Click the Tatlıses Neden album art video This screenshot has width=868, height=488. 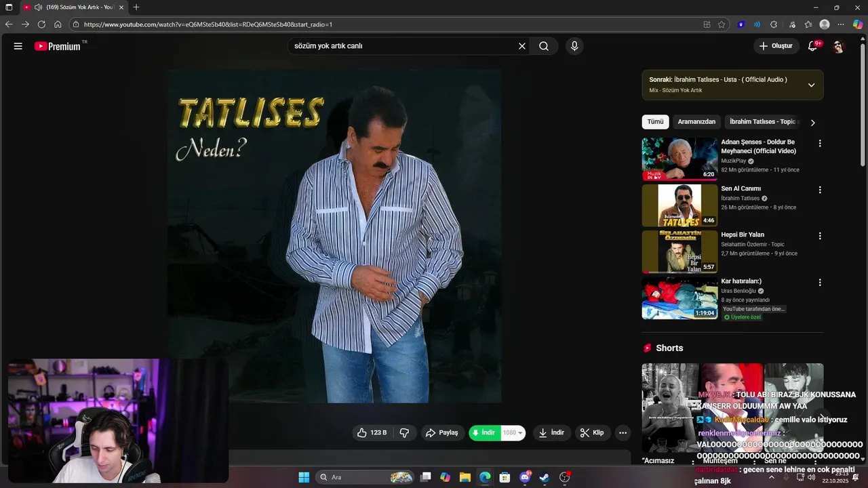point(334,236)
